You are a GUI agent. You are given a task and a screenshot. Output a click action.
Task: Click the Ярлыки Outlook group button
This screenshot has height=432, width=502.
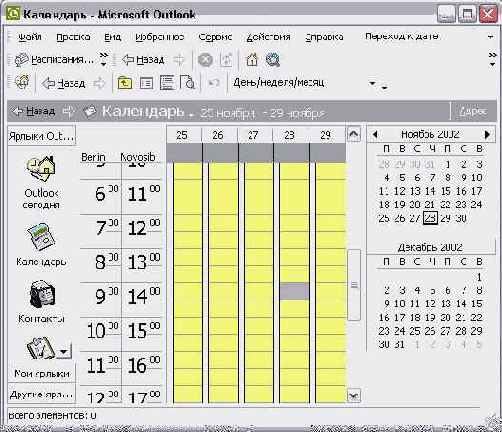tap(42, 136)
